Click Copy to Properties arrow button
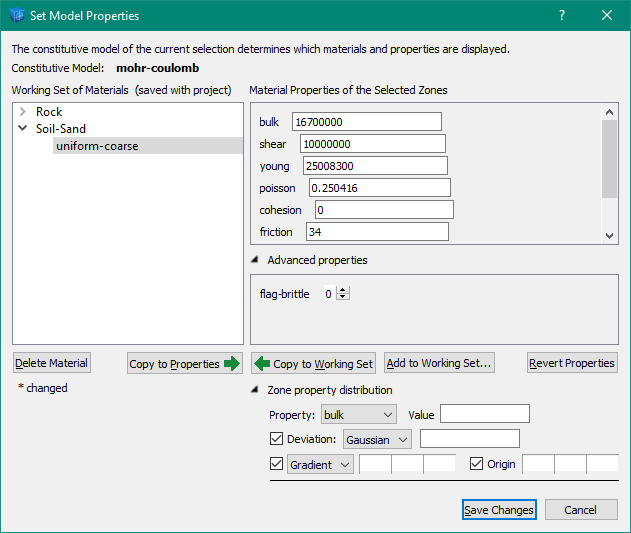Viewport: 631px width, 533px height. point(185,364)
